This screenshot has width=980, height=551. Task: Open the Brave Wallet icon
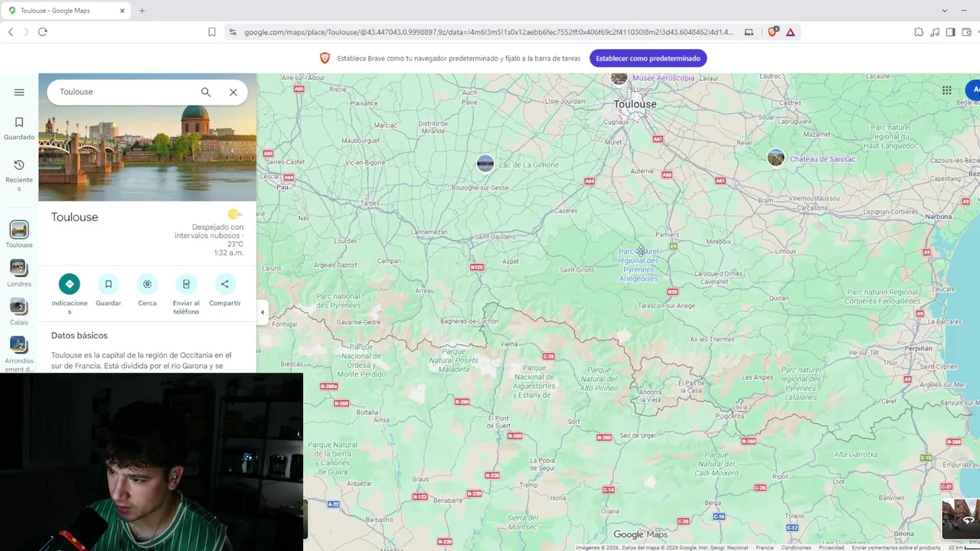[966, 32]
